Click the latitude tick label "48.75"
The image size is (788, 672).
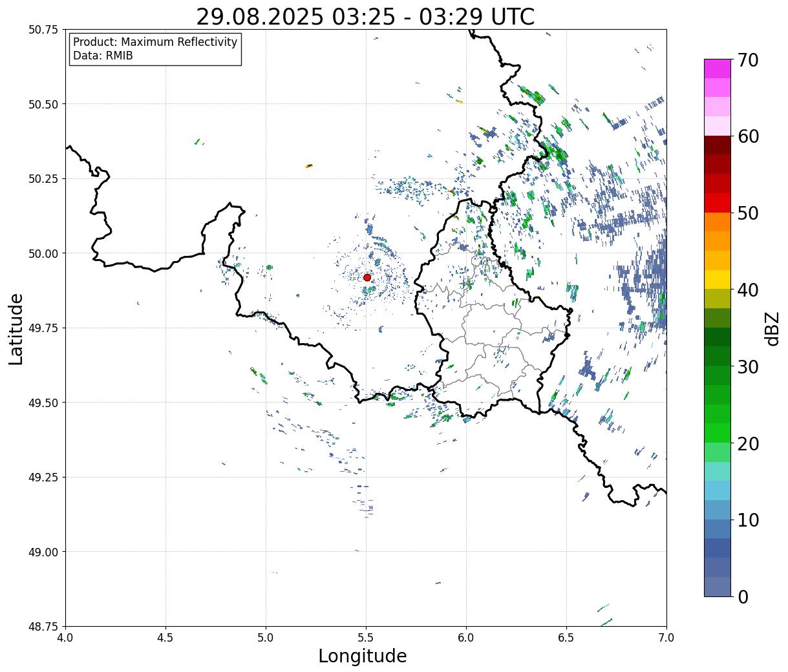[43, 626]
